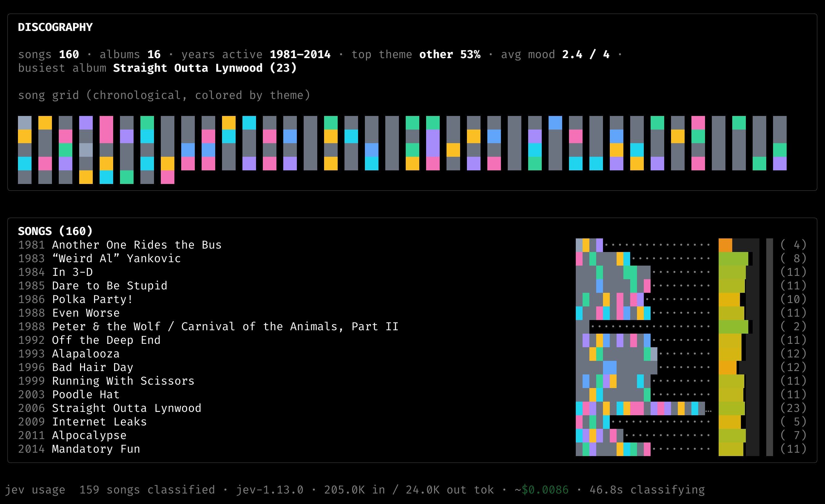
Task: Select the Dare to Be Stupid album
Action: [x=412, y=286]
